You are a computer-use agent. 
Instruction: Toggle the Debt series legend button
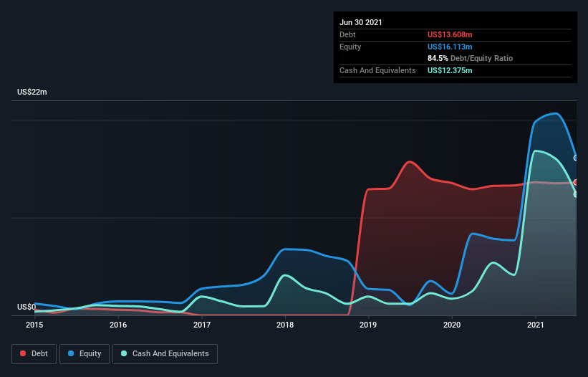point(34,354)
